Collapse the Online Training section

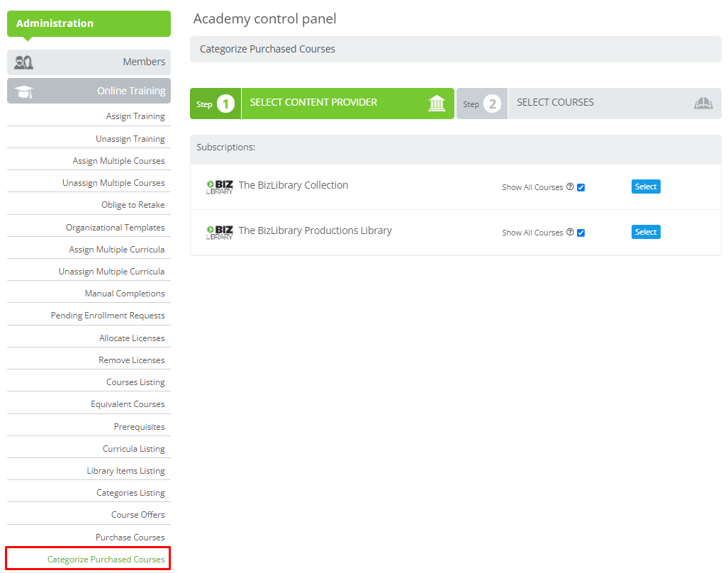(89, 91)
